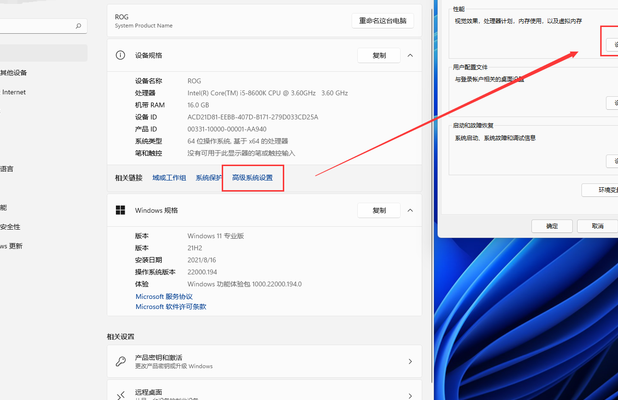618x400 pixels.
Task: Select the 安全性 sidebar item
Action: point(10,227)
